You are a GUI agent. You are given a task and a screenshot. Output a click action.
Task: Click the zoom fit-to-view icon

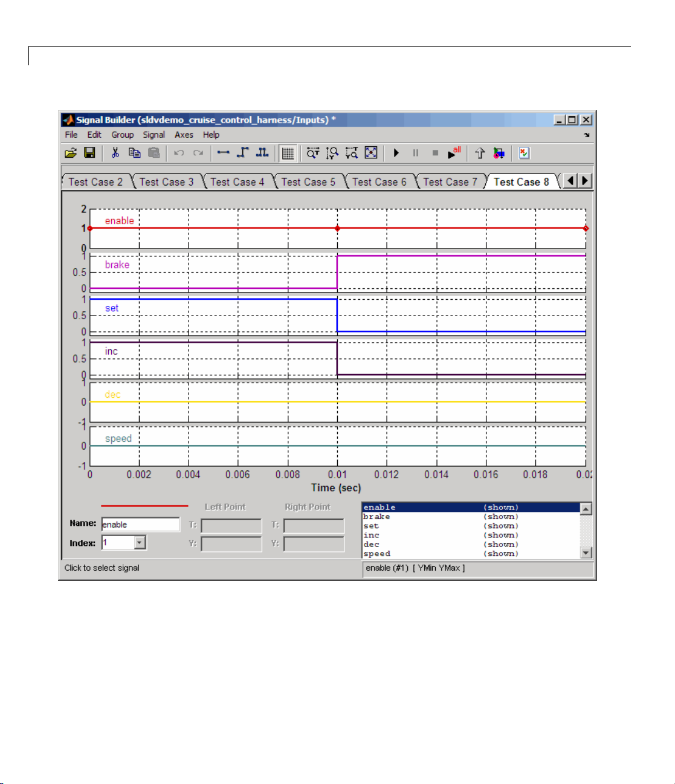371,153
